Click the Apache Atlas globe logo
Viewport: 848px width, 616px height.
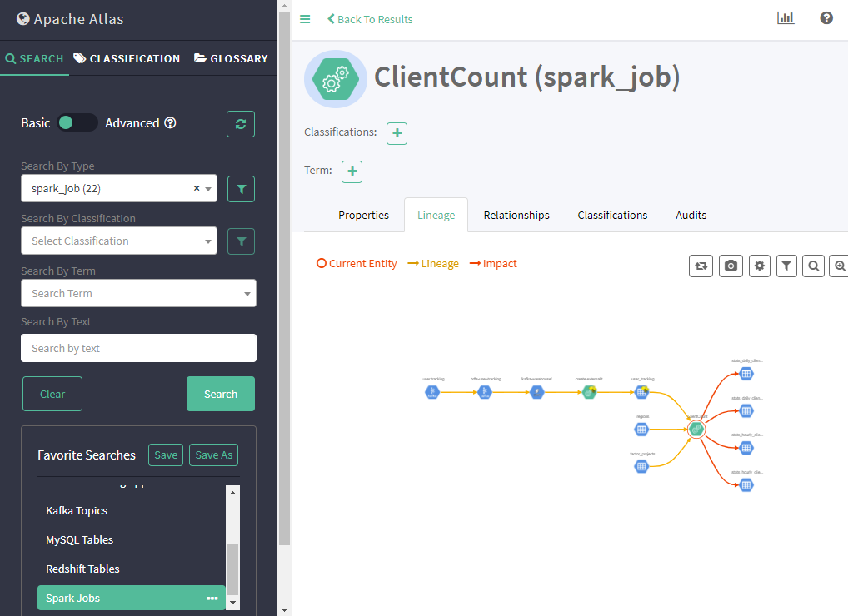(x=23, y=19)
